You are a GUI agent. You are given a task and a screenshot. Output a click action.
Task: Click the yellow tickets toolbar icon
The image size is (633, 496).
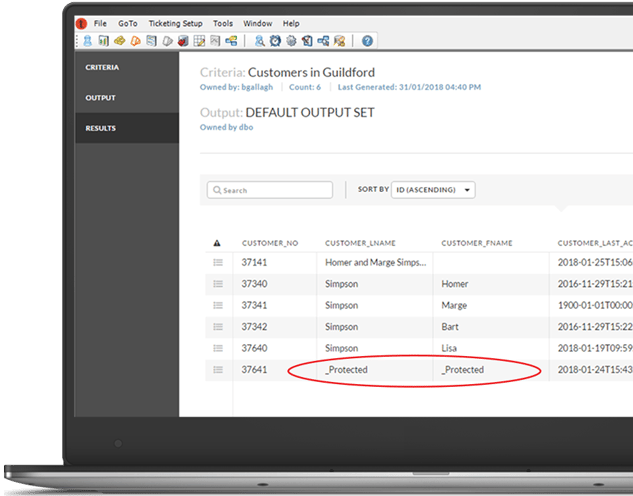(x=119, y=41)
